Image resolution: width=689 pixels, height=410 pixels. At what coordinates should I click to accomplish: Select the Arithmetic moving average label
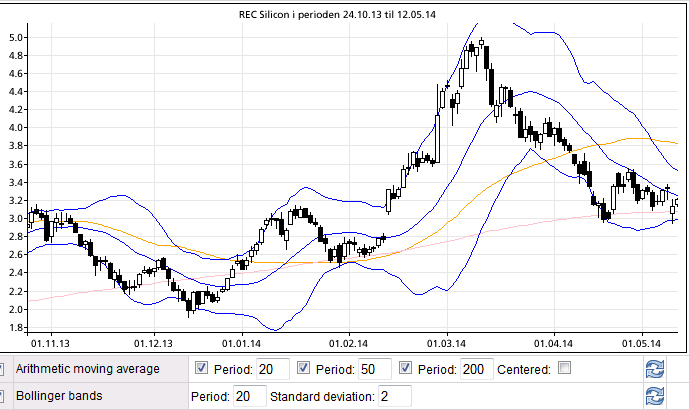pos(87,369)
